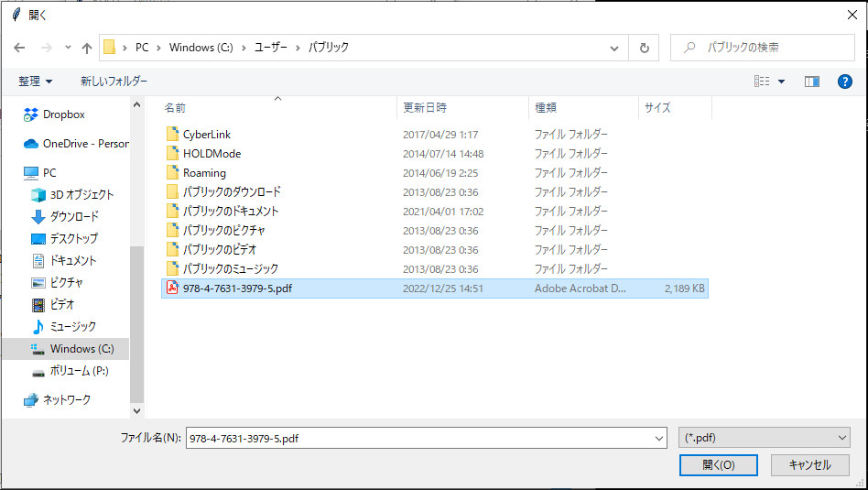Open the 整理 dropdown menu

pos(36,82)
